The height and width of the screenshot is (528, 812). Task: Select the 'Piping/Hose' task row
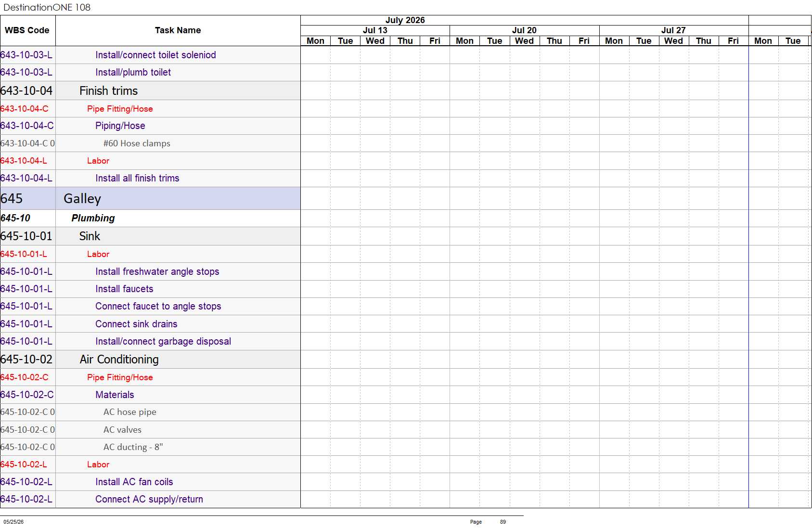[120, 126]
